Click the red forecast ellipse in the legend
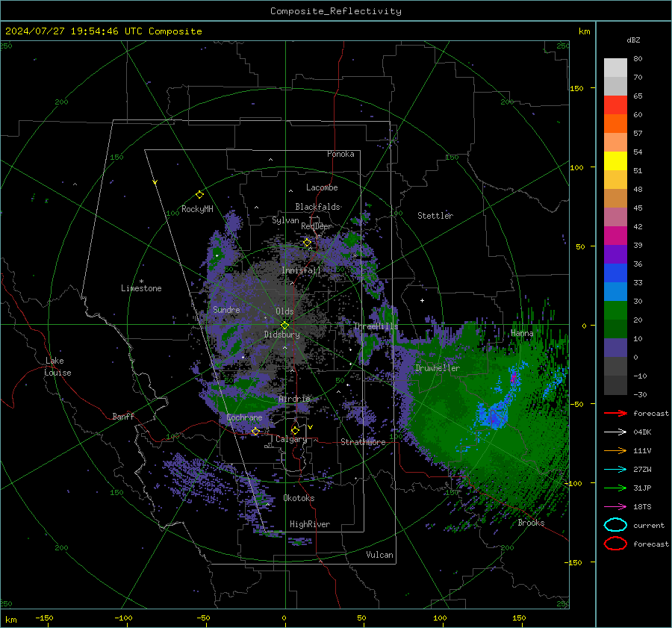672x628 pixels. point(615,544)
